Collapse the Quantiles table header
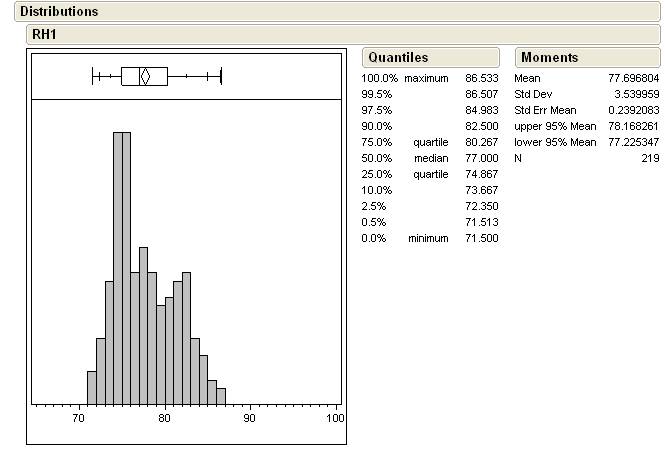This screenshot has height=452, width=665. click(x=398, y=58)
